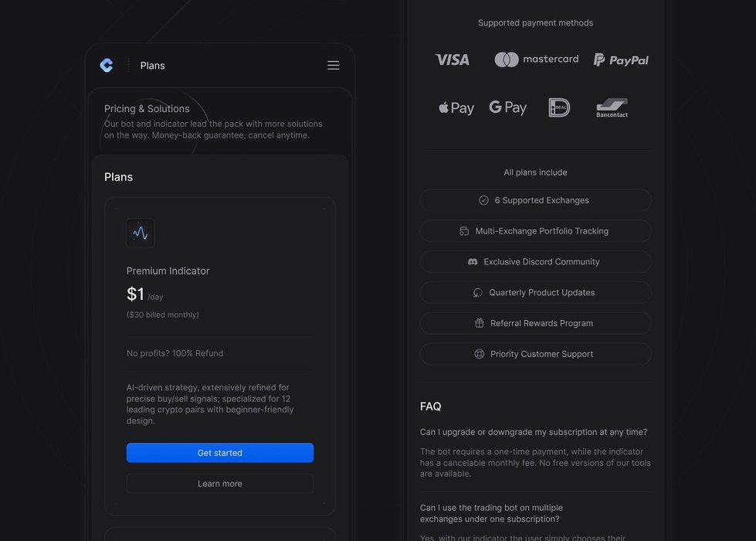
Task: Select the Exclusive Discord Community pill
Action: point(535,261)
